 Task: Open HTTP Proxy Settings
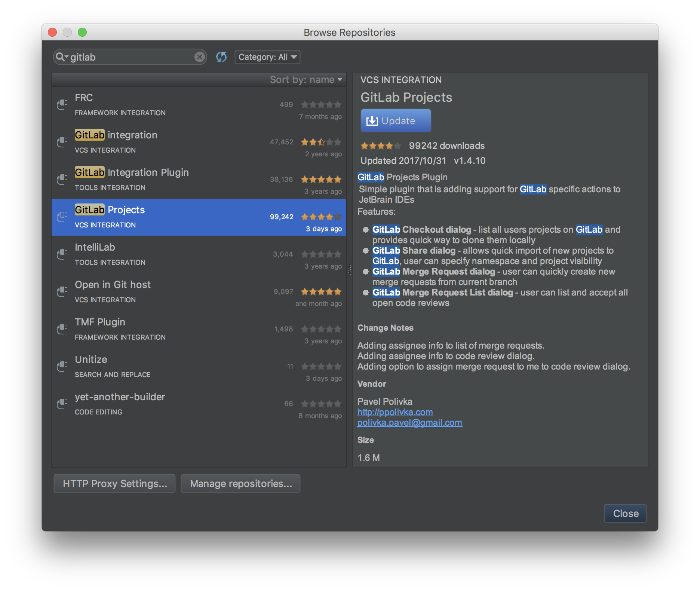click(114, 483)
